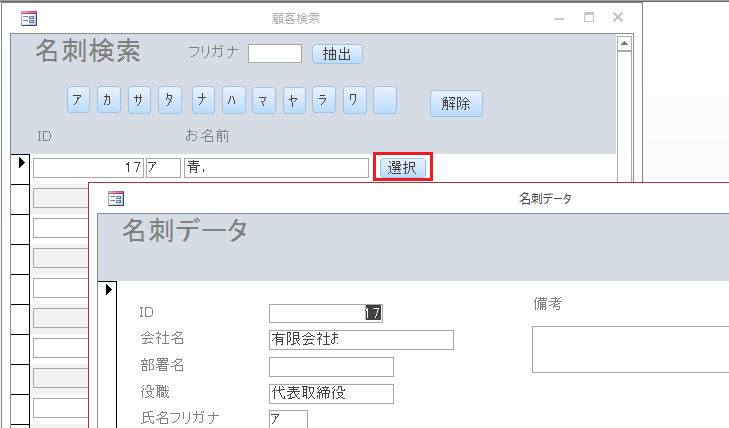
Task: Select the タ kana filter button
Action: (172, 100)
